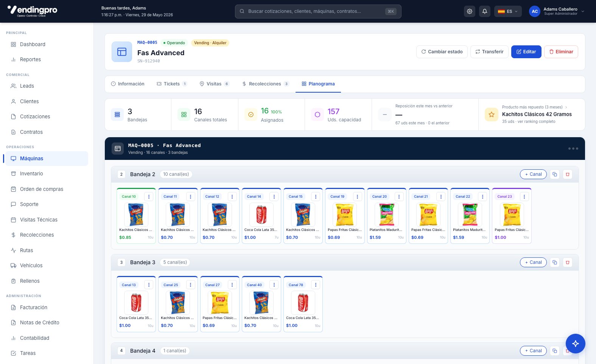This screenshot has height=364, width=596.
Task: Open options menu for Canal 11
Action: pos(191,197)
